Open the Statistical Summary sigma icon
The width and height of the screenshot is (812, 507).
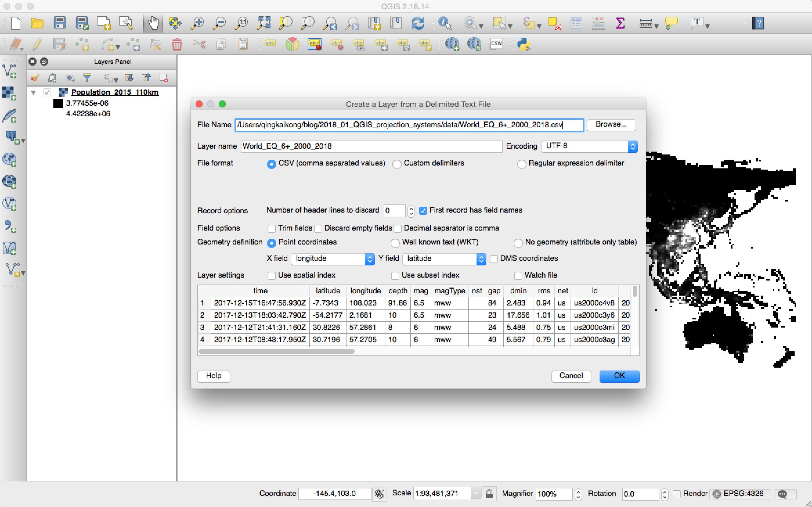[620, 23]
